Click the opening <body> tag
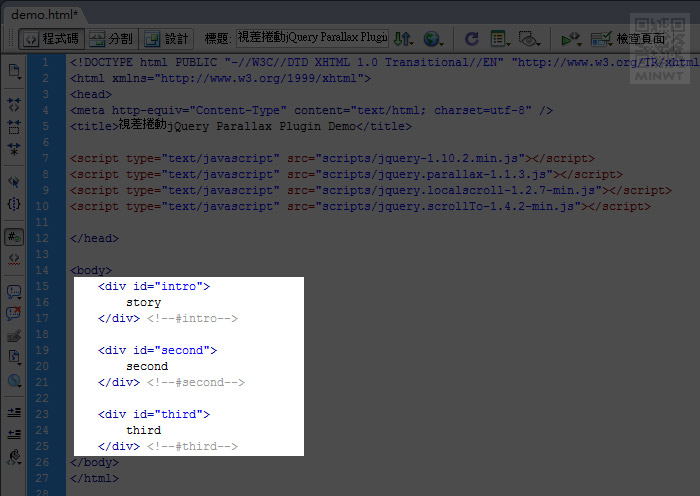The width and height of the screenshot is (700, 496). tap(91, 271)
